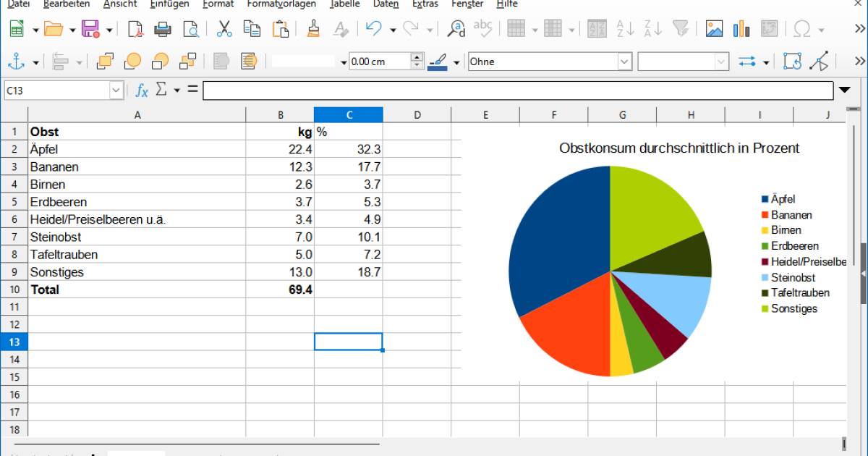Click the anchor icon
Image resolution: width=868 pixels, height=456 pixels.
click(x=16, y=62)
